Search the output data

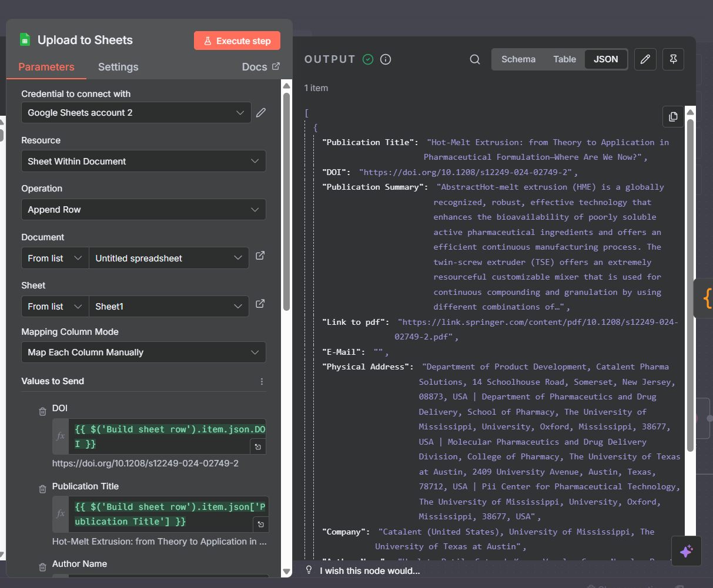(475, 59)
